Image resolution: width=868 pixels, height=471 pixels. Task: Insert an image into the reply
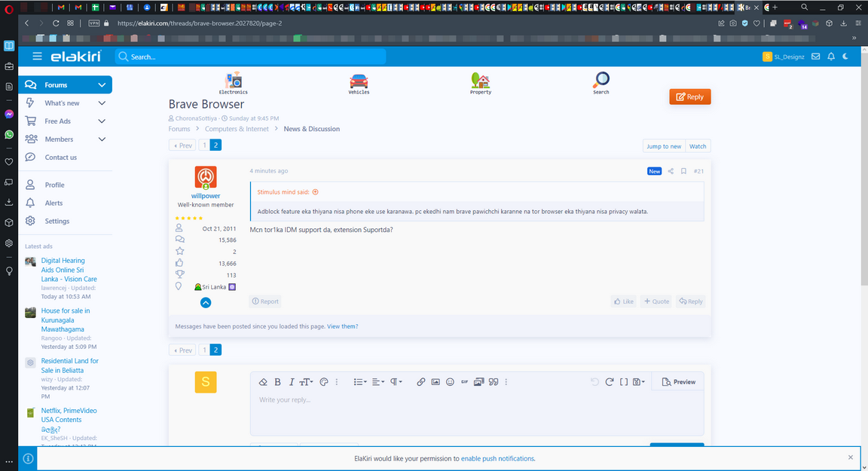[436, 382]
